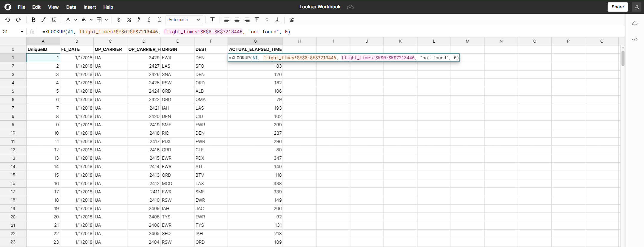This screenshot has width=644, height=247.
Task: Open the borders dropdown arrow
Action: click(x=106, y=20)
